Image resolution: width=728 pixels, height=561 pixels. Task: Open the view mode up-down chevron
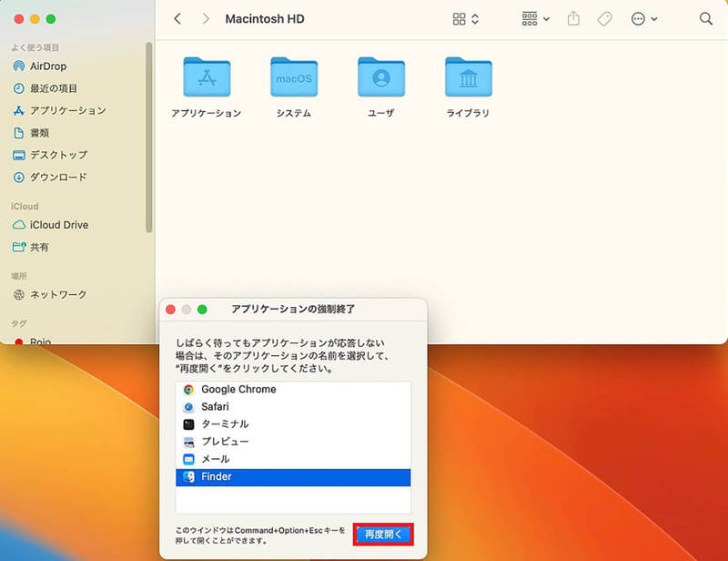(475, 18)
